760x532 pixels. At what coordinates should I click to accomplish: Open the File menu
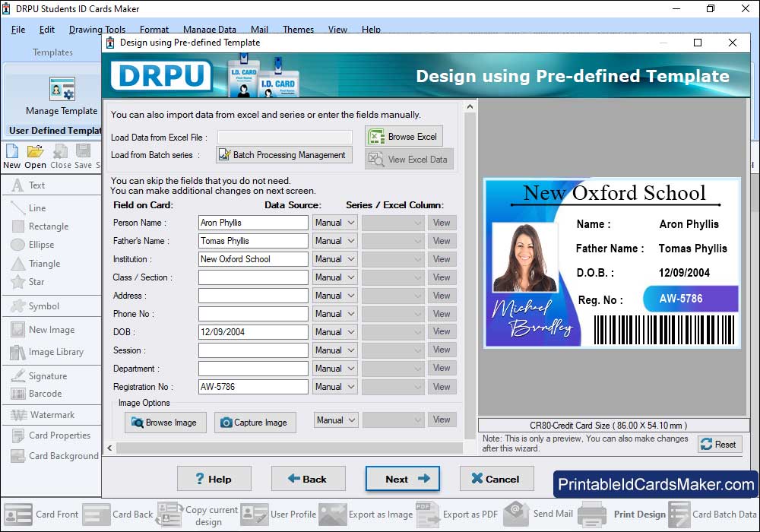coord(18,30)
